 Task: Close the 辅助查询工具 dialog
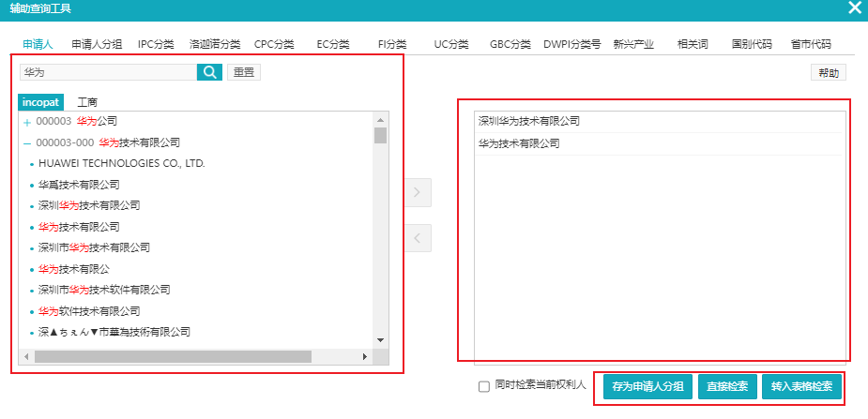tap(855, 7)
